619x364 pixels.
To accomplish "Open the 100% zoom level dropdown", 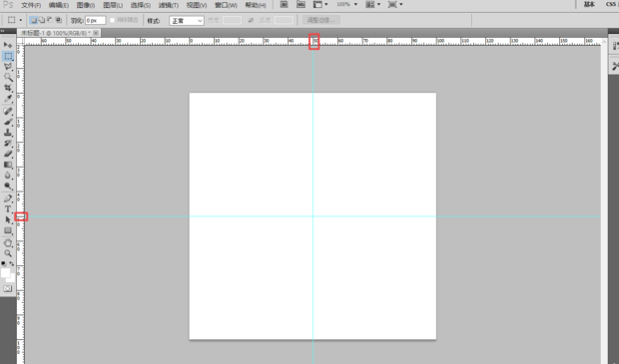I will coord(346,4).
